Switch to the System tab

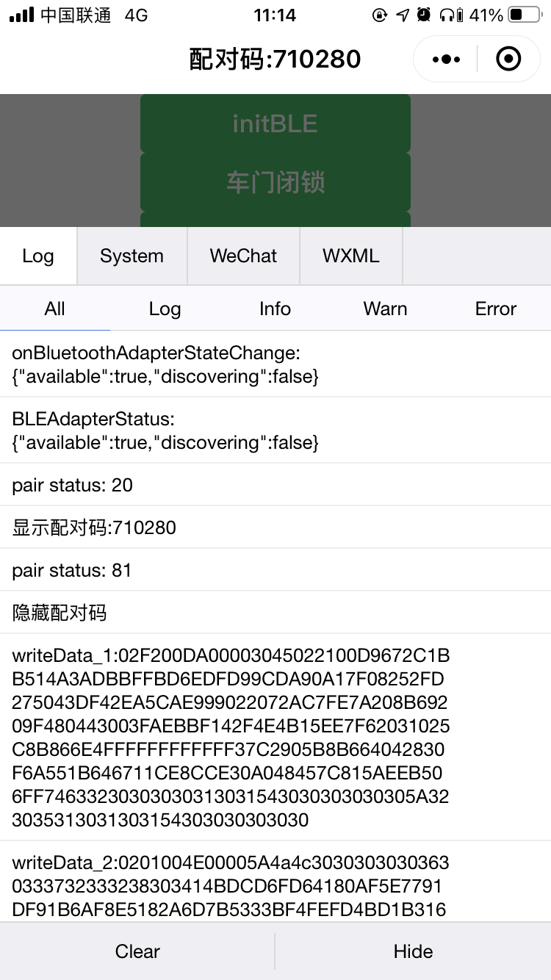132,256
